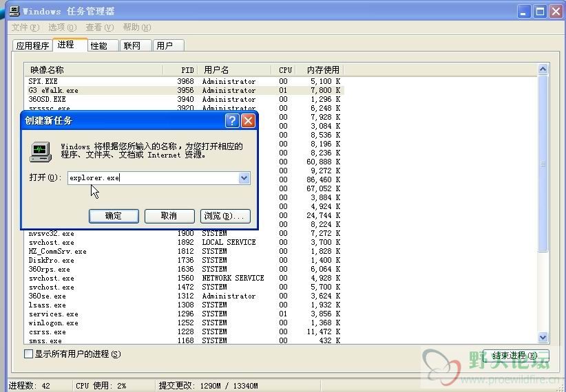Click the computer icon in the Create New Task dialog
This screenshot has width=566, height=392.
click(41, 151)
